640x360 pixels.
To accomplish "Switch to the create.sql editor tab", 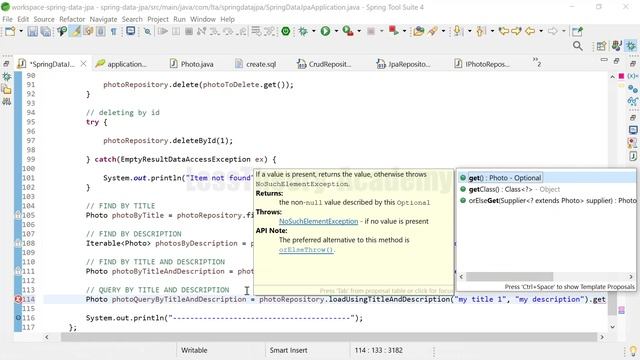I will pyautogui.click(x=256, y=64).
